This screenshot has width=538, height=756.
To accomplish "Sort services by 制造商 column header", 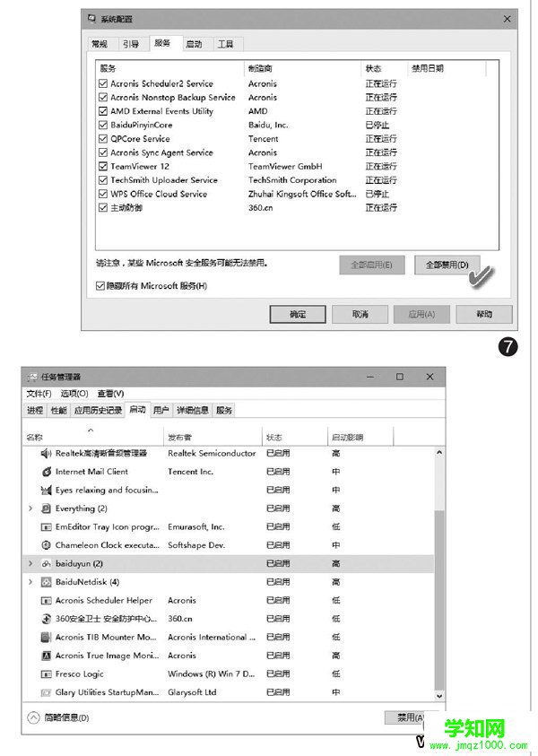I will [x=302, y=68].
